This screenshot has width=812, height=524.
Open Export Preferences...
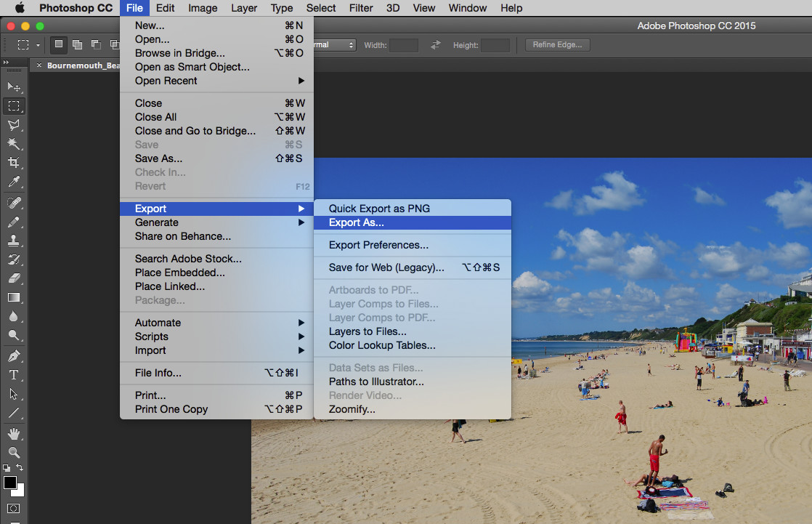[x=413, y=245]
